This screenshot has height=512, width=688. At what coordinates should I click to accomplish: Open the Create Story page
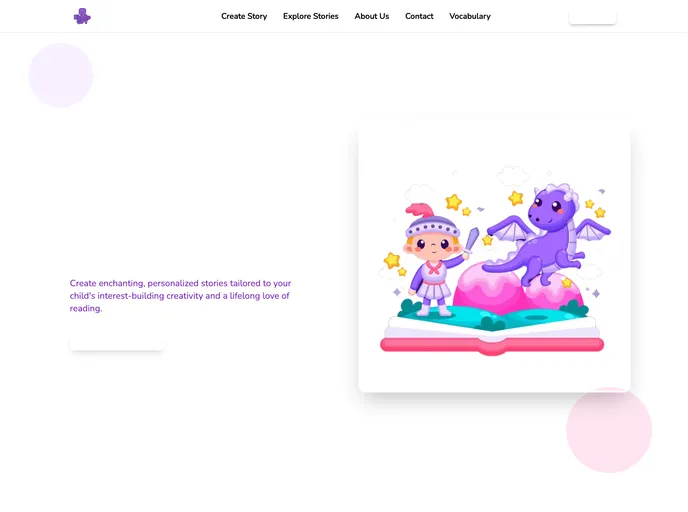pos(244,16)
